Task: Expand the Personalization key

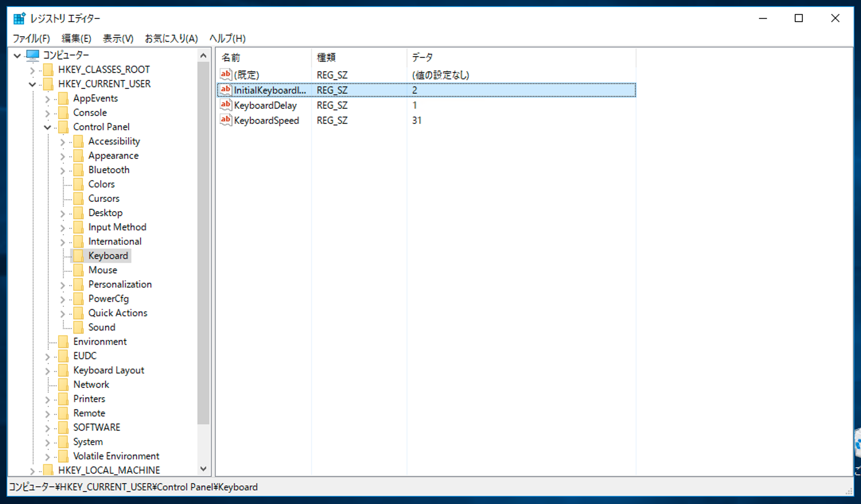Action: pos(62,285)
